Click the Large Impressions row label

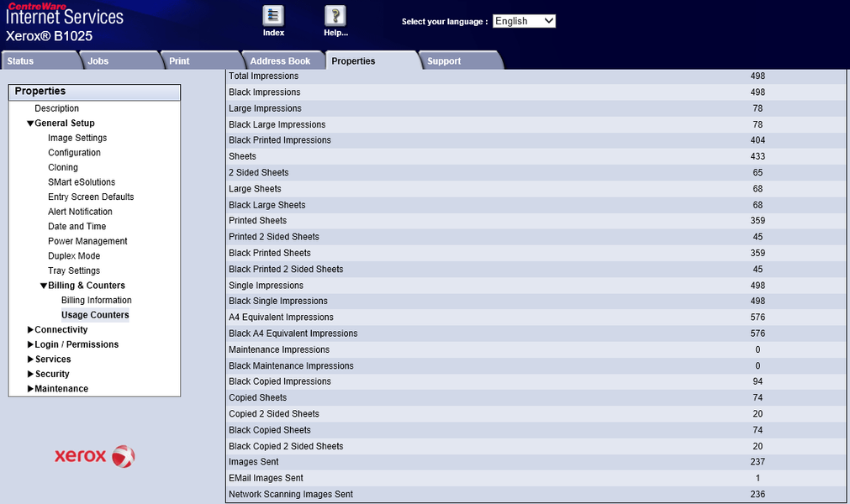point(265,108)
